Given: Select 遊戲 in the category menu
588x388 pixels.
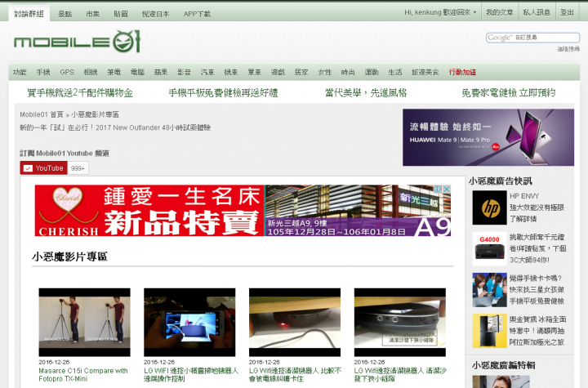Looking at the screenshot, I should [278, 72].
